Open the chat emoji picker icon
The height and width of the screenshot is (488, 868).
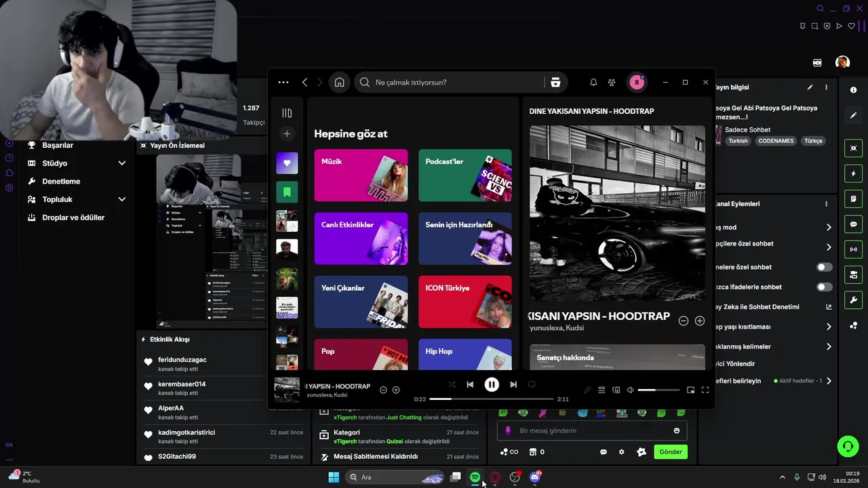pos(677,430)
